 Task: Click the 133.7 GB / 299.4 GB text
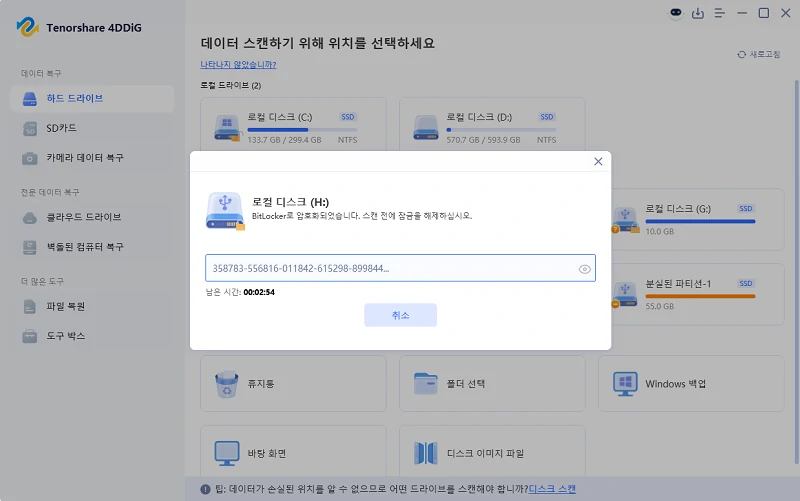284,140
